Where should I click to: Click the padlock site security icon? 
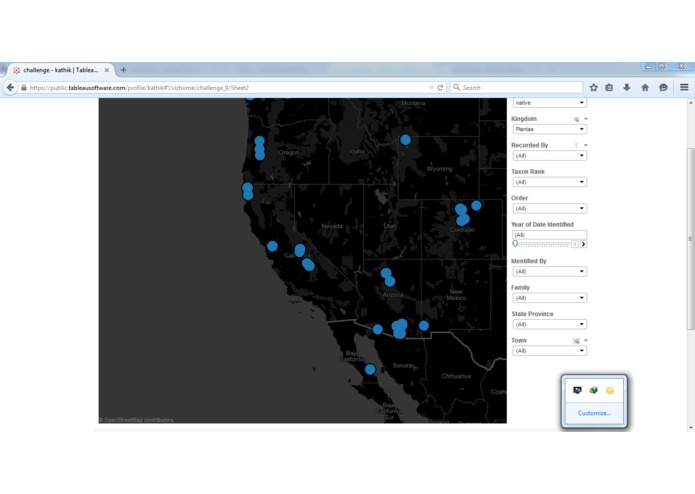pyautogui.click(x=24, y=88)
